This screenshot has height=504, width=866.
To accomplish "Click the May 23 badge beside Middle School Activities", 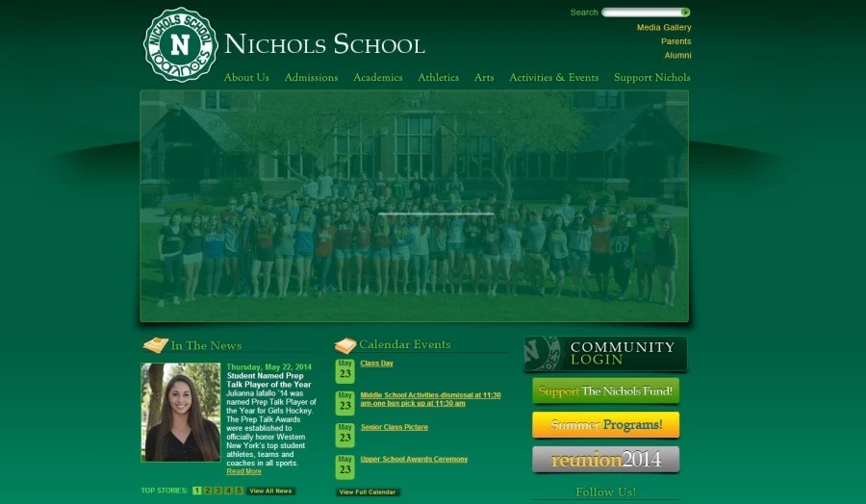I will 345,403.
